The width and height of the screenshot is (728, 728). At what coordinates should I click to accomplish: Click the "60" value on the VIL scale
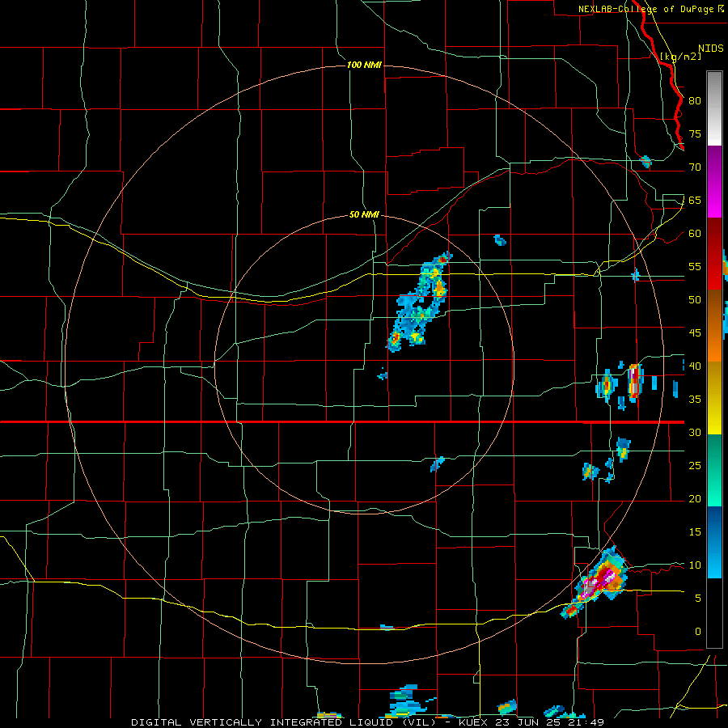click(695, 234)
